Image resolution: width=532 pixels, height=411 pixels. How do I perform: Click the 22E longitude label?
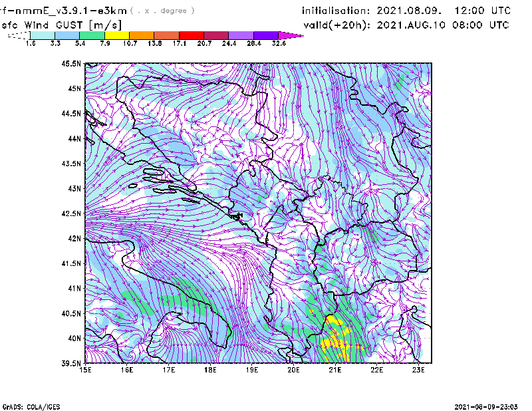[376, 370]
